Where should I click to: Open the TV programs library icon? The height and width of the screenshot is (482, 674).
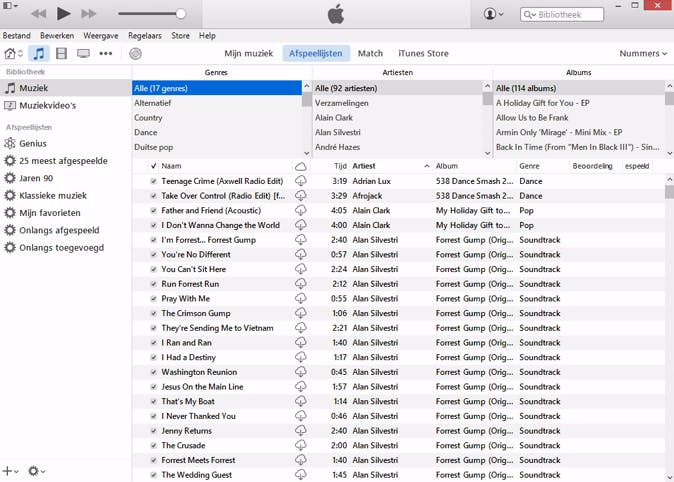pyautogui.click(x=83, y=54)
